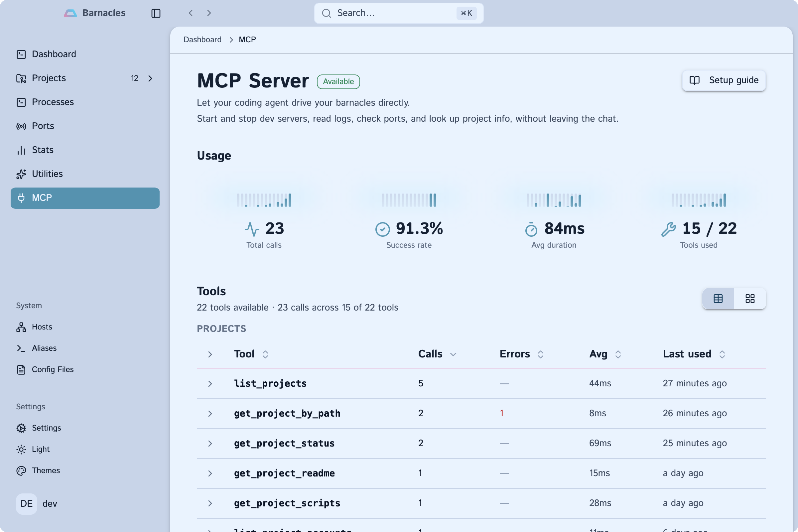The height and width of the screenshot is (532, 798).
Task: Focus the Search field
Action: (399, 13)
